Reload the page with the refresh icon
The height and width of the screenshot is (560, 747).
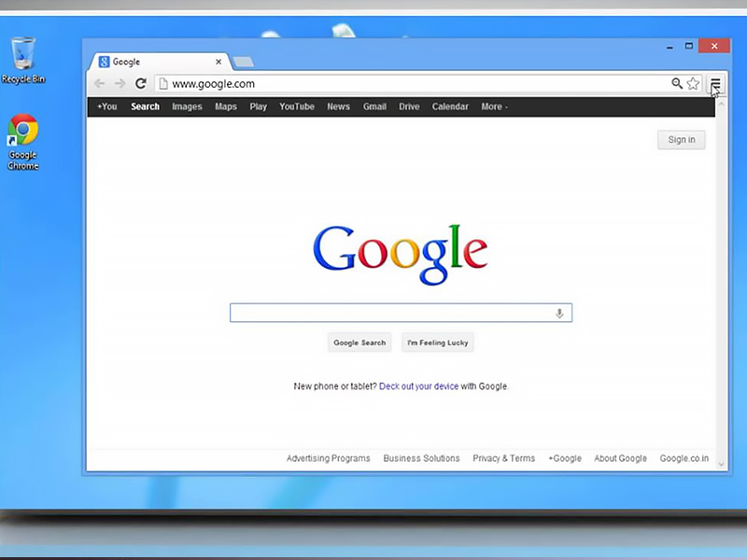141,84
